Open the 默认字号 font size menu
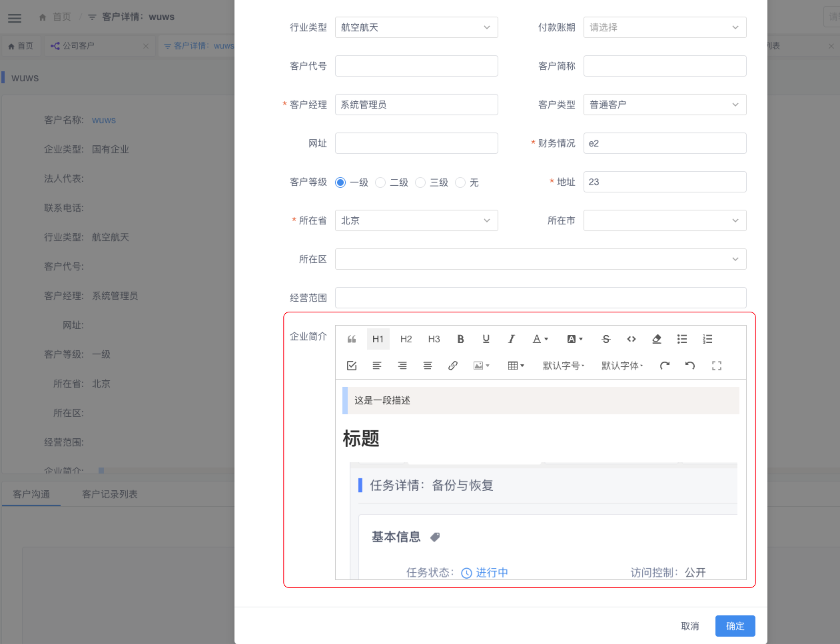The width and height of the screenshot is (840, 644). tap(563, 366)
